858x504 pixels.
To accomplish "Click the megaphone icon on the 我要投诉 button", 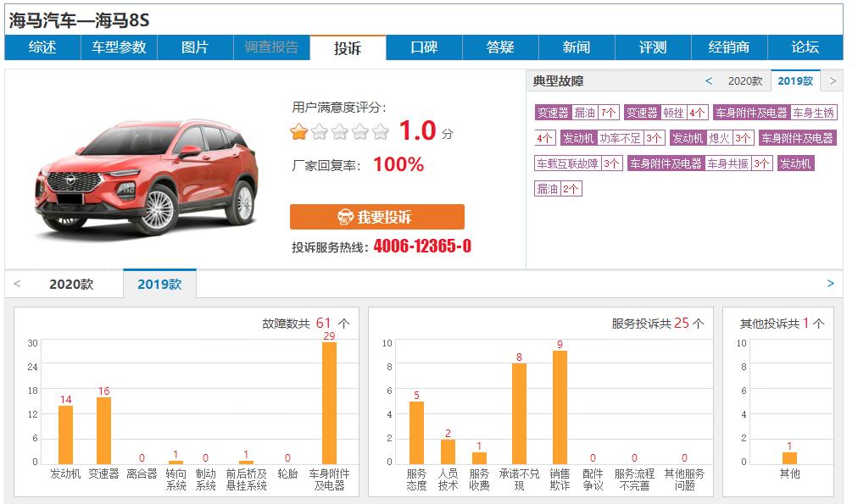I will pos(346,216).
